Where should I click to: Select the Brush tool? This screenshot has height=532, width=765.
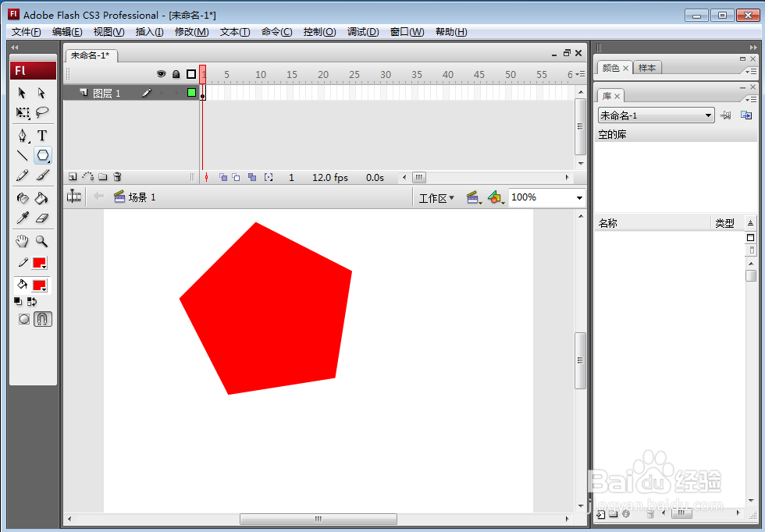coord(43,176)
